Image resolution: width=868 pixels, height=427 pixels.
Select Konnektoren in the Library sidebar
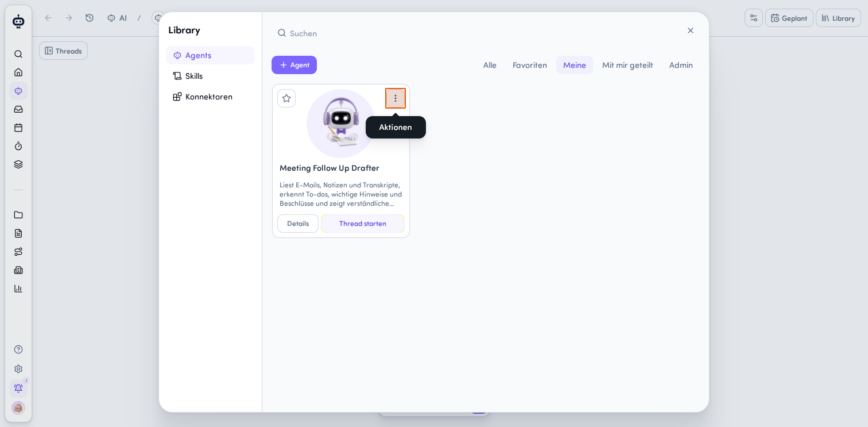click(210, 97)
